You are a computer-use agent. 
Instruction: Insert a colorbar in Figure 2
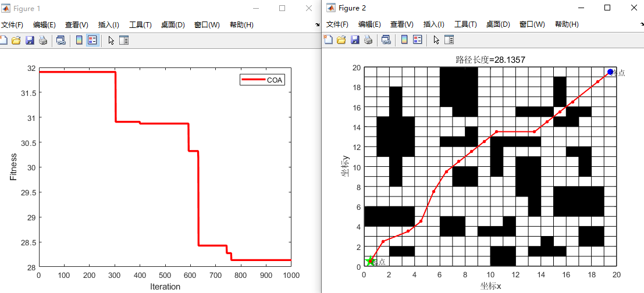404,40
